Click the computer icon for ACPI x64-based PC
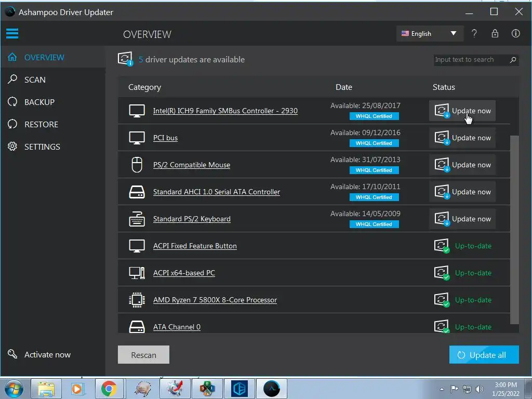Viewport: 532px width, 399px height. tap(137, 273)
